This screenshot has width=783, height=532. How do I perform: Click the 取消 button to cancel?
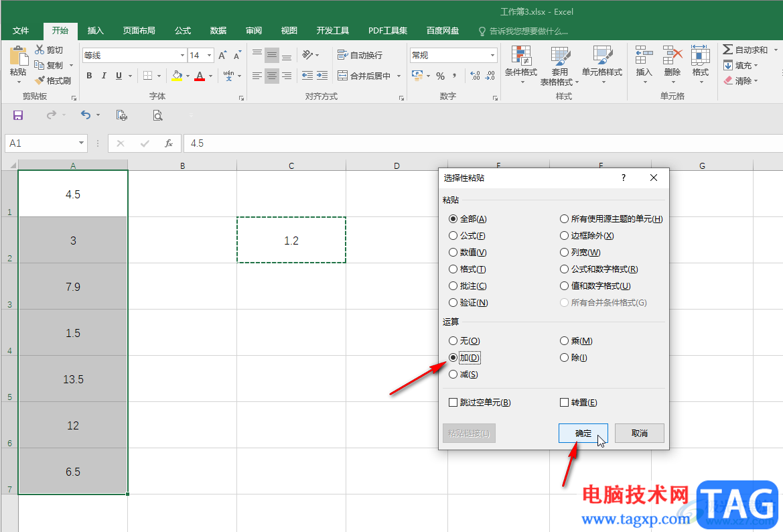[x=639, y=434]
